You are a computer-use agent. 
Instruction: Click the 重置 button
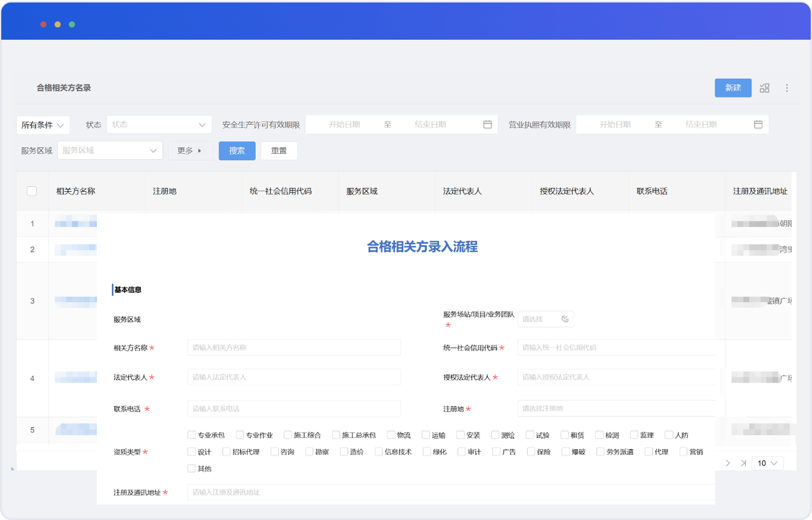pos(279,151)
